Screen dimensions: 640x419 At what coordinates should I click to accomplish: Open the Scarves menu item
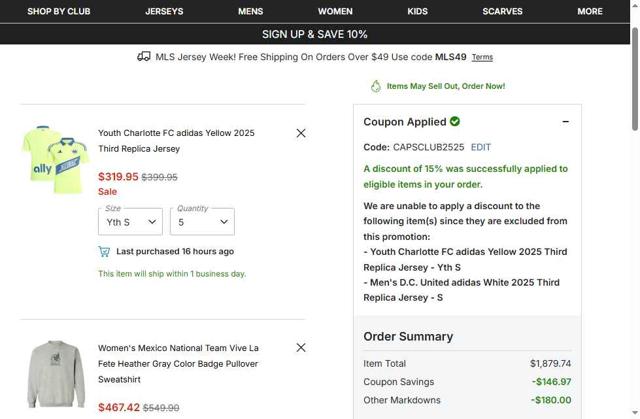pos(502,11)
